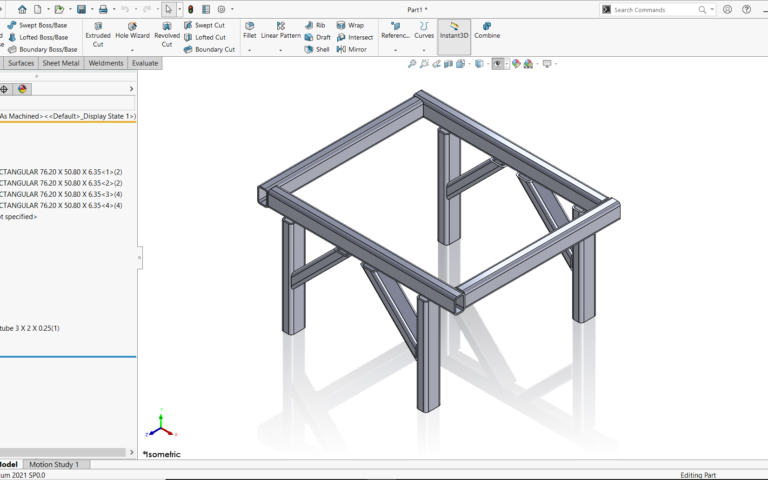768x480 pixels.
Task: Expand the Fillet dropdown arrow
Action: 249,49
